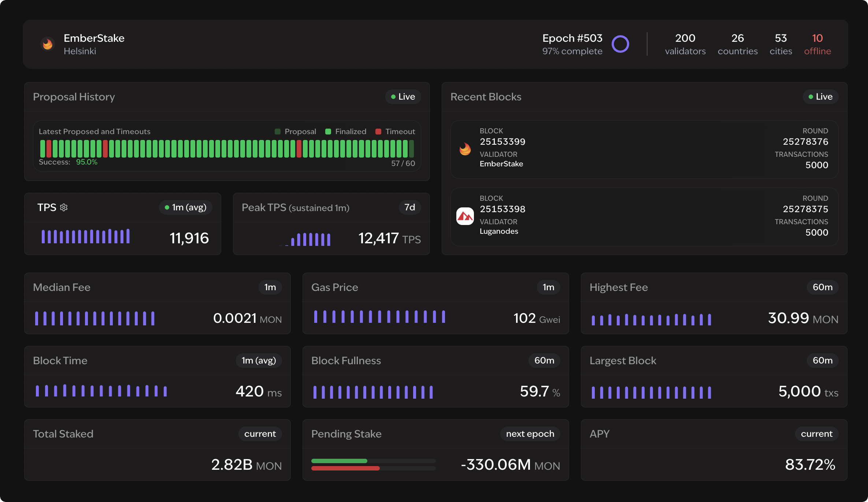
Task: Open the 7d range selector on Peak TPS
Action: pos(409,207)
